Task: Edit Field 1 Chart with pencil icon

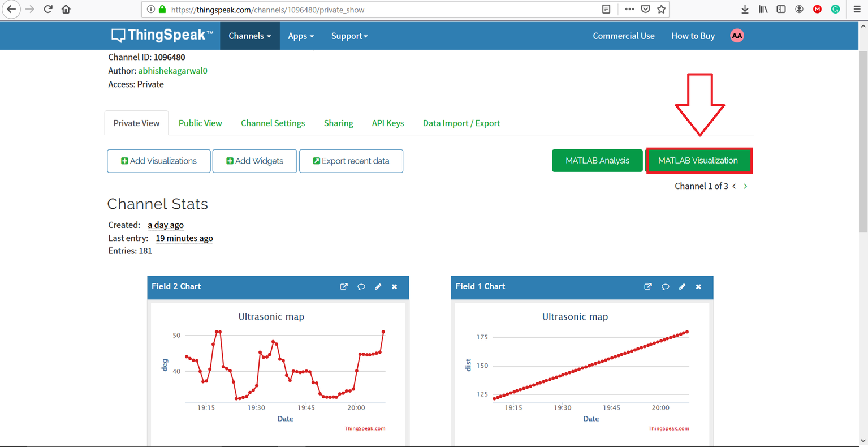Action: 682,287
